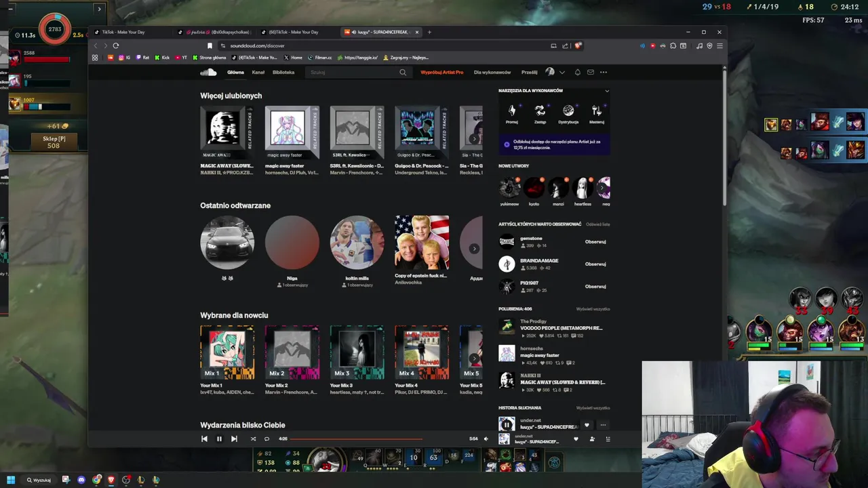Click Wypróbuj Artist Pro button
Image resolution: width=868 pixels, height=488 pixels.
[442, 72]
